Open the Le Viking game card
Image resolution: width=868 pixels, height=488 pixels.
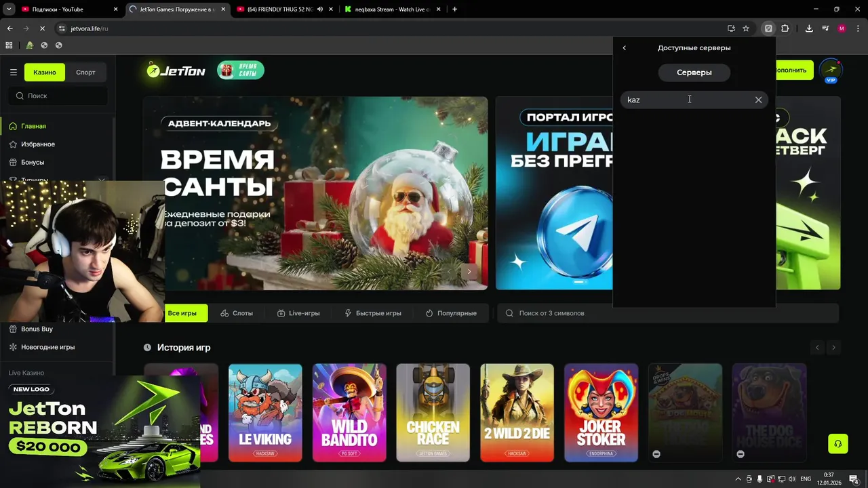pyautogui.click(x=265, y=413)
